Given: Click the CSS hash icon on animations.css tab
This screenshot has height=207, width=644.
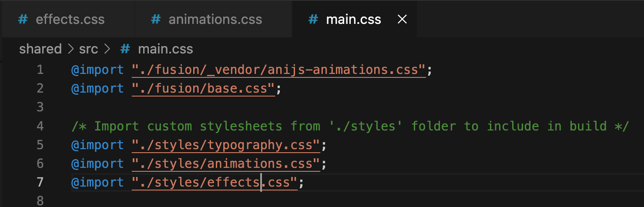Looking at the screenshot, I should (155, 20).
